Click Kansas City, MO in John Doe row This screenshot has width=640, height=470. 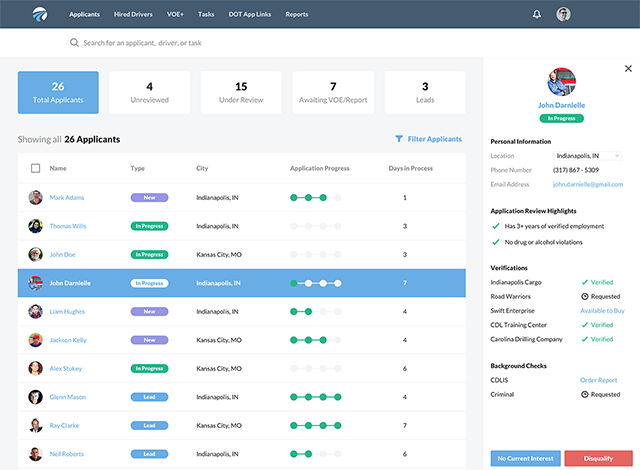(x=219, y=255)
